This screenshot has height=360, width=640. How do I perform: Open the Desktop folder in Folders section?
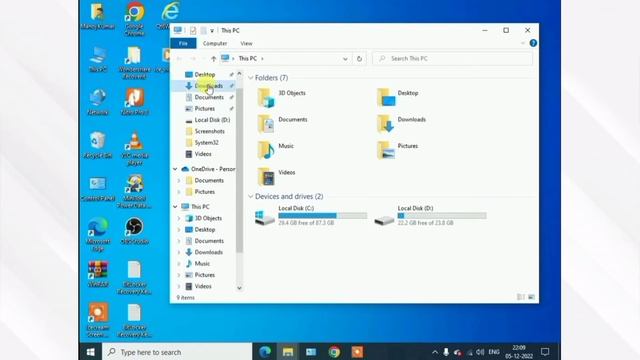[x=398, y=98]
